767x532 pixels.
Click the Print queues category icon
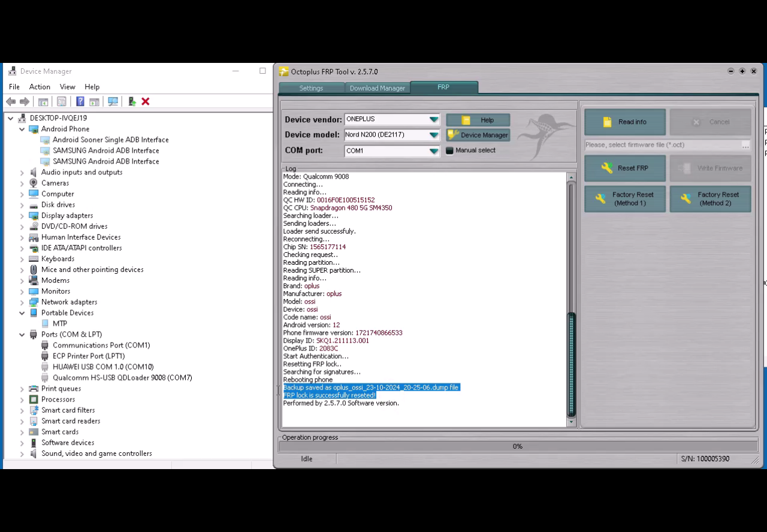[x=34, y=389]
